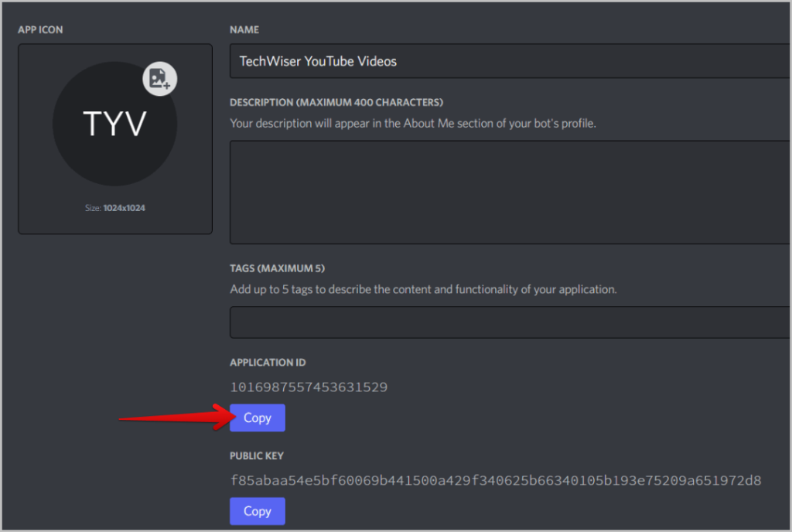Click the 'Add up to 5 tags' hint text
Image resolution: width=792 pixels, height=532 pixels.
[423, 290]
